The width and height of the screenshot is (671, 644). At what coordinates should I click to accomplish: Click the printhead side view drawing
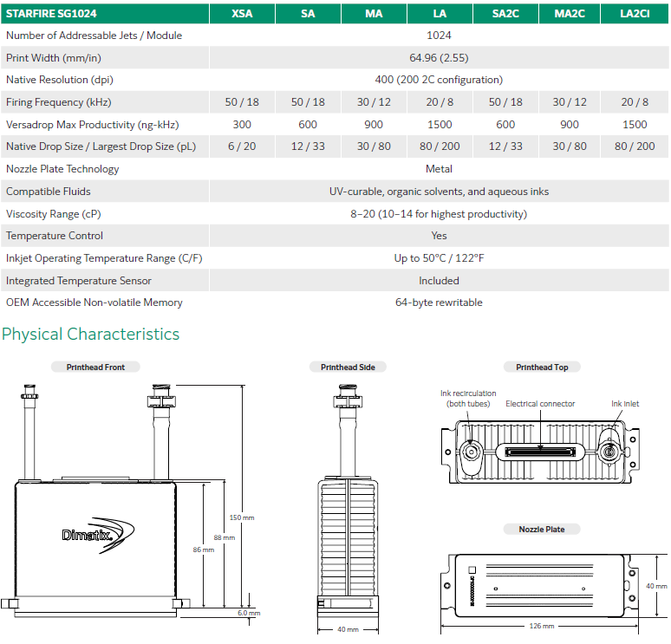point(348,501)
